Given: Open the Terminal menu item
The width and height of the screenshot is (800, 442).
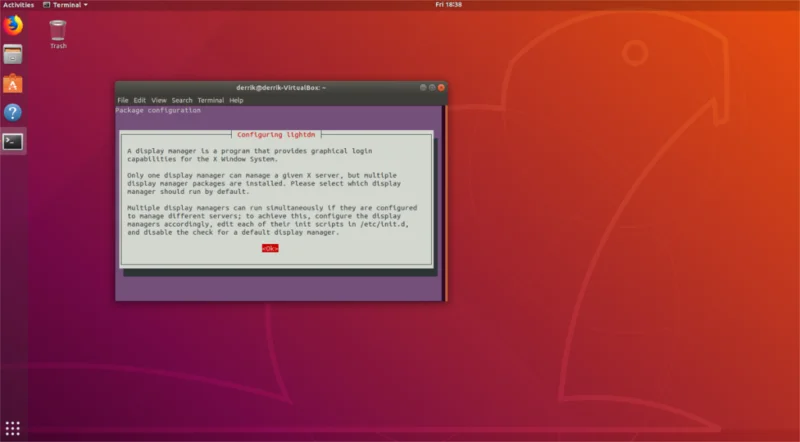Looking at the screenshot, I should tap(211, 100).
